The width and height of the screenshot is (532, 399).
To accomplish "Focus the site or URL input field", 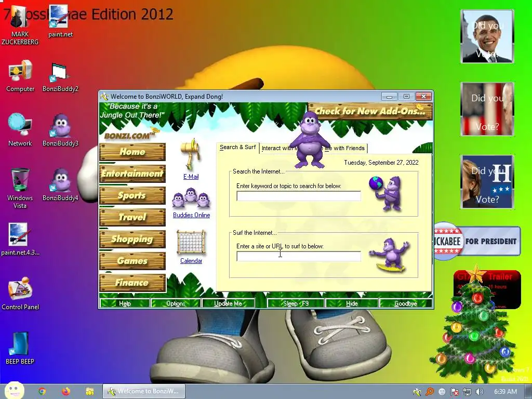I will coord(299,256).
